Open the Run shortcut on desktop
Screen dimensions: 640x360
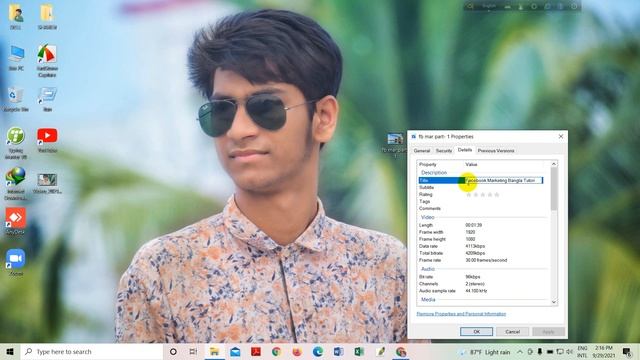[47, 99]
